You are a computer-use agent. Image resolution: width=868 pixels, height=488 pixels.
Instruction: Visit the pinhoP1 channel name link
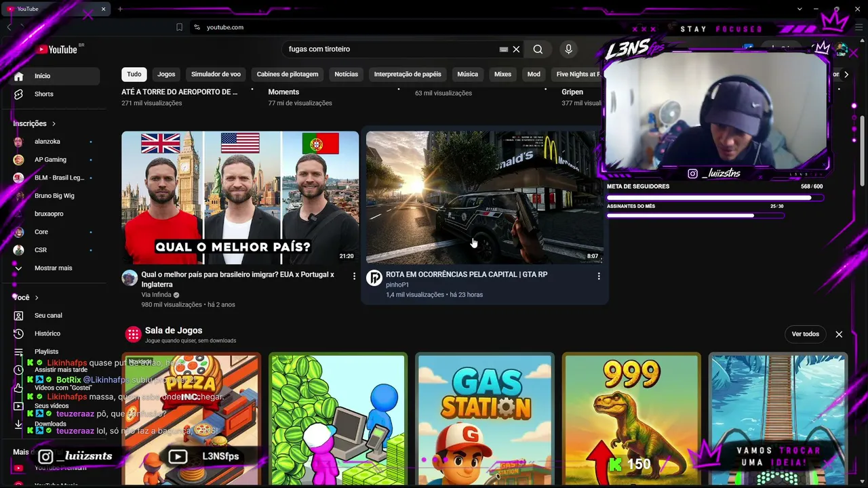click(x=397, y=285)
